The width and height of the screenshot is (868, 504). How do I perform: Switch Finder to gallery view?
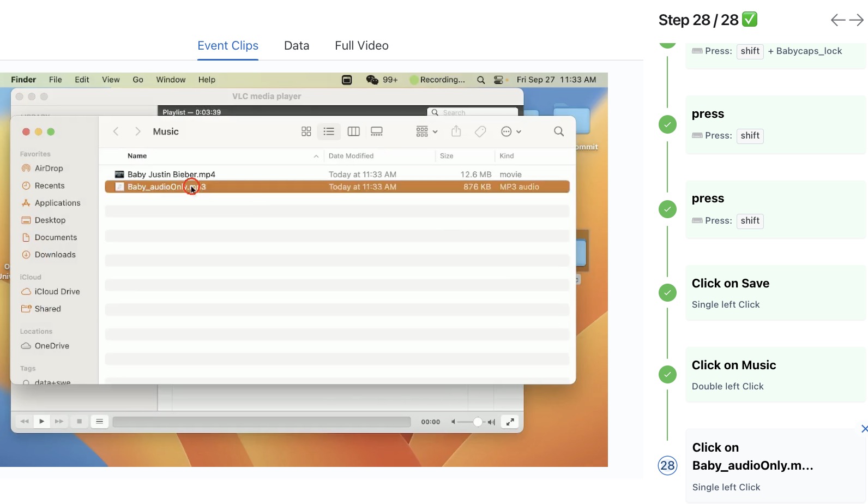point(377,131)
